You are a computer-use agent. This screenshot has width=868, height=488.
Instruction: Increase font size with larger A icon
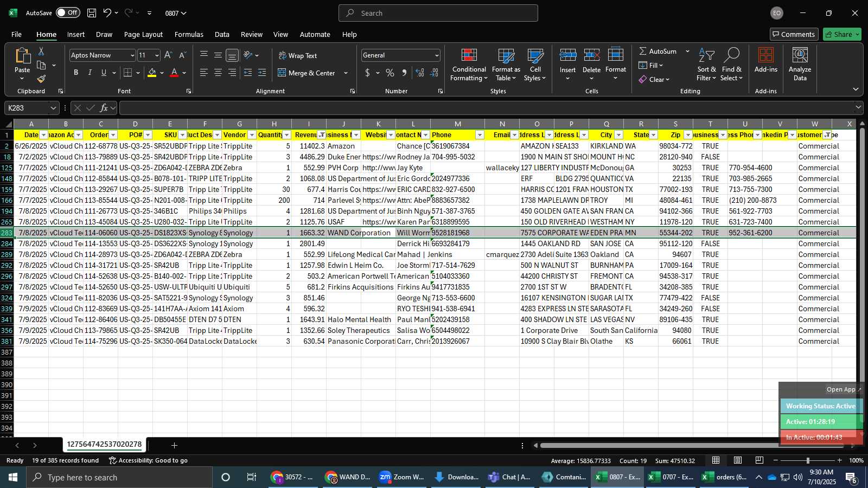pos(168,55)
